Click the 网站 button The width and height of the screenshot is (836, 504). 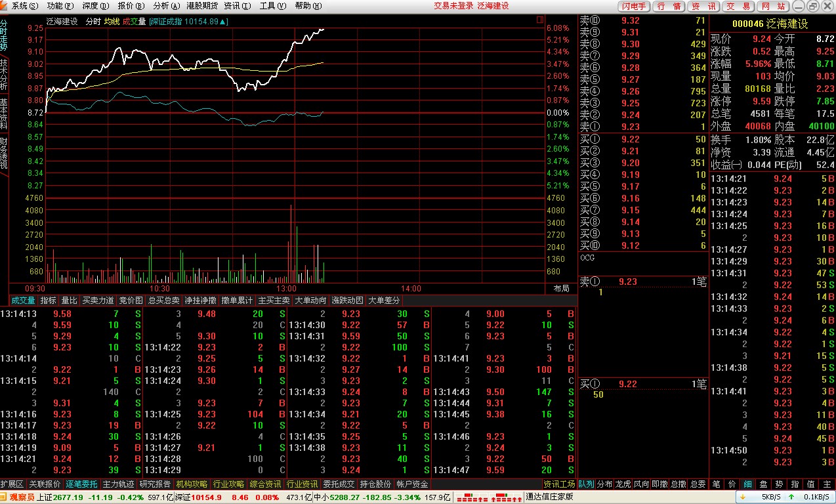(x=772, y=6)
